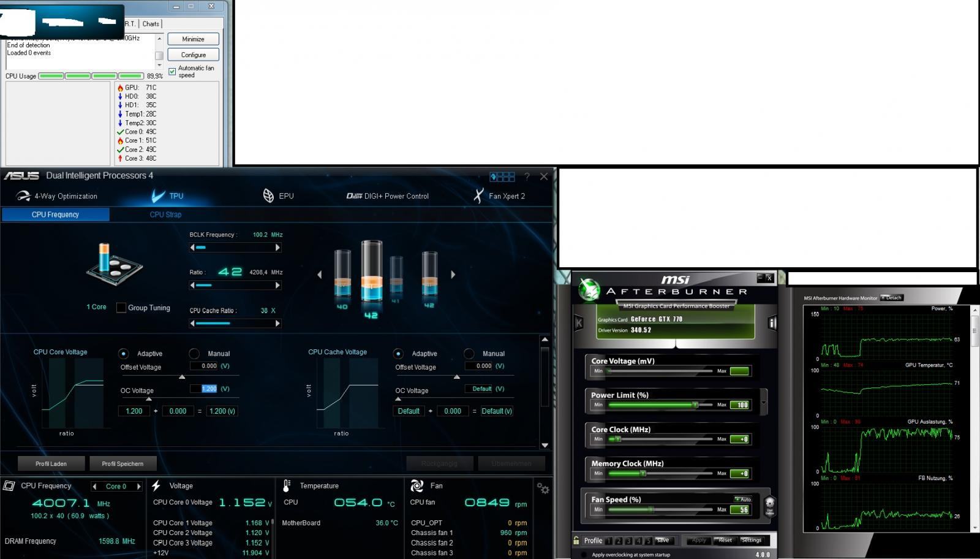Switch to the CPU Strap sub-tab
Image resolution: width=980 pixels, height=559 pixels.
[165, 215]
